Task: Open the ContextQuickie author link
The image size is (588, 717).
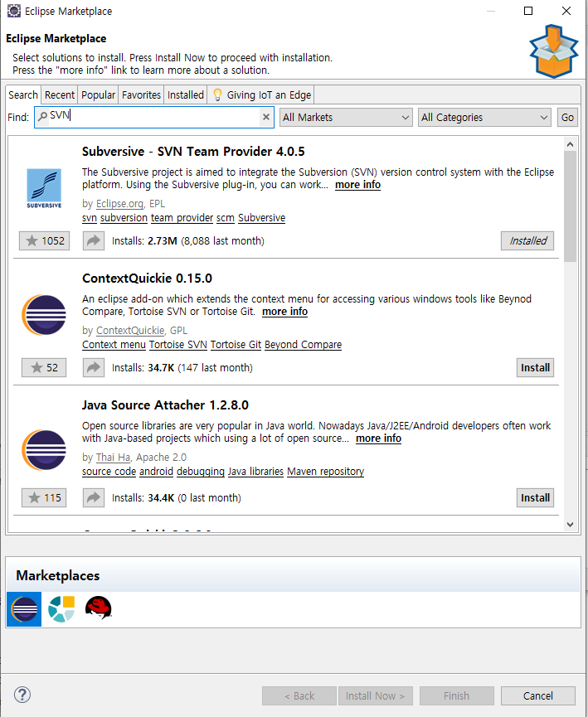Action: point(130,330)
